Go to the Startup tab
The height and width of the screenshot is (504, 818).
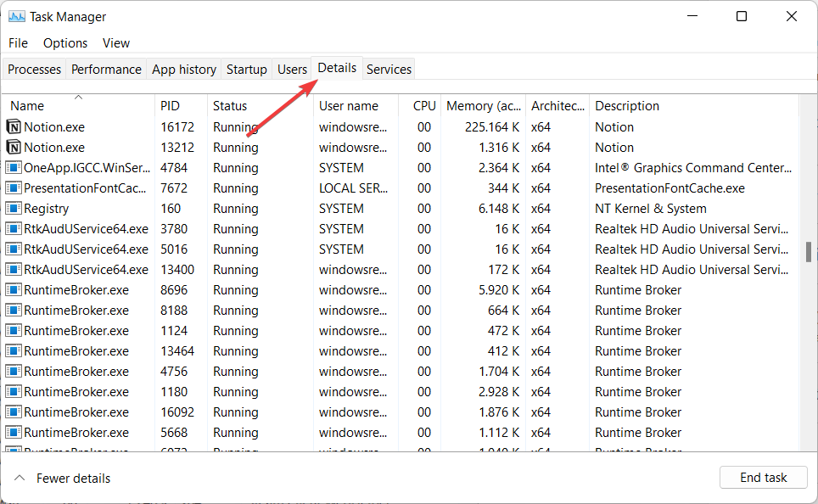point(247,69)
